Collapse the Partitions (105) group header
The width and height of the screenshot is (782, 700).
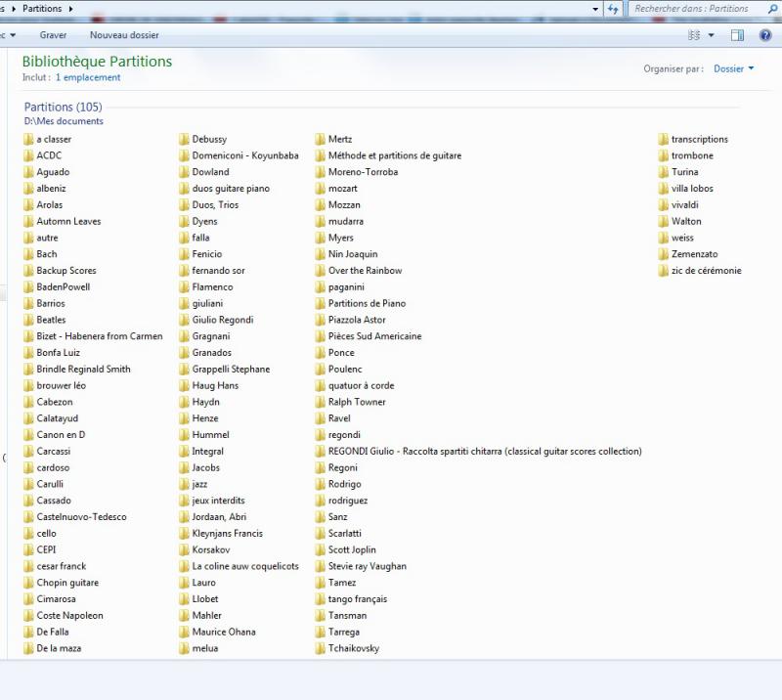(x=62, y=107)
